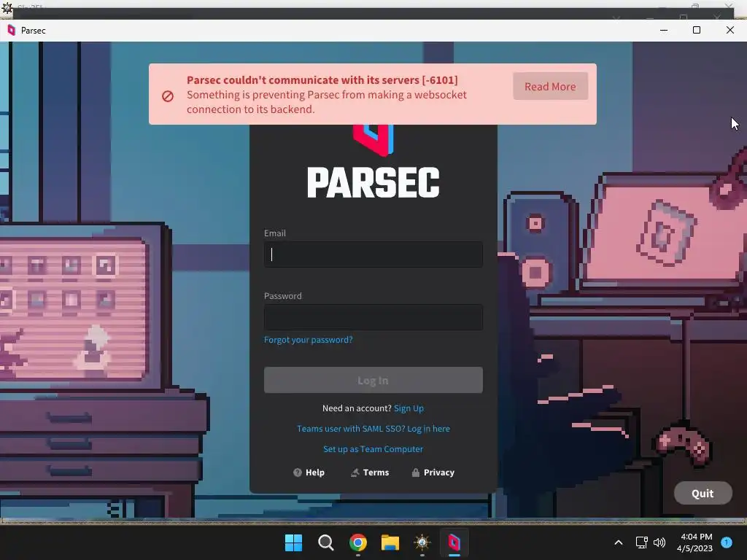747x560 pixels.
Task: Open the sun-gear app in taskbar
Action: coord(422,542)
